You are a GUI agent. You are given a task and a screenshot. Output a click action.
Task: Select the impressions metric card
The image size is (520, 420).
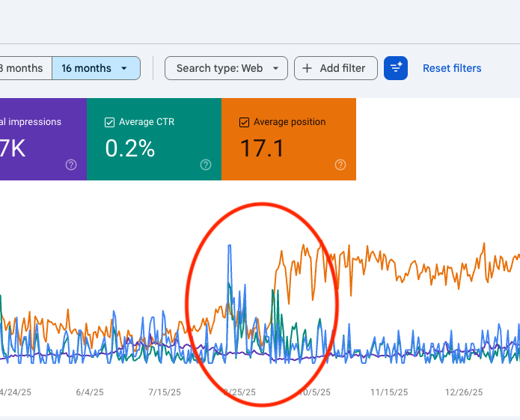[43, 139]
